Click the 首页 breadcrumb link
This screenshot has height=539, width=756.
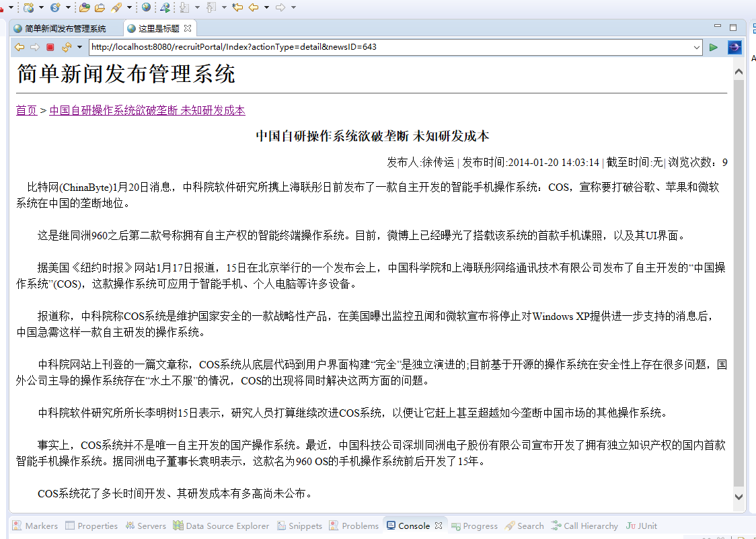tap(26, 110)
